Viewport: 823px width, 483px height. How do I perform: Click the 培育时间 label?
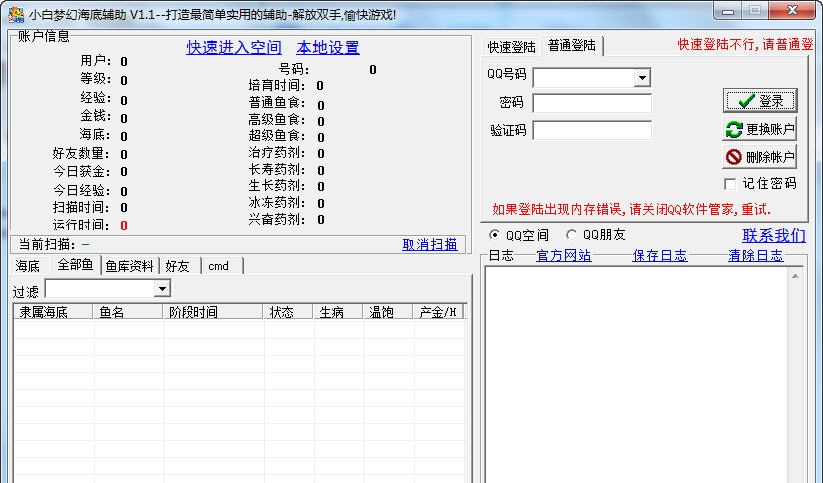[x=277, y=85]
